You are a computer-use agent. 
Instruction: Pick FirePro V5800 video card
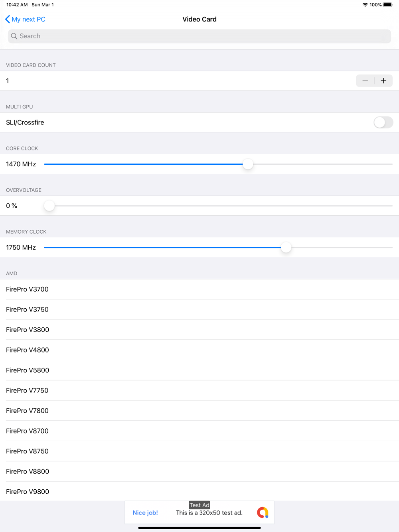pyautogui.click(x=199, y=370)
